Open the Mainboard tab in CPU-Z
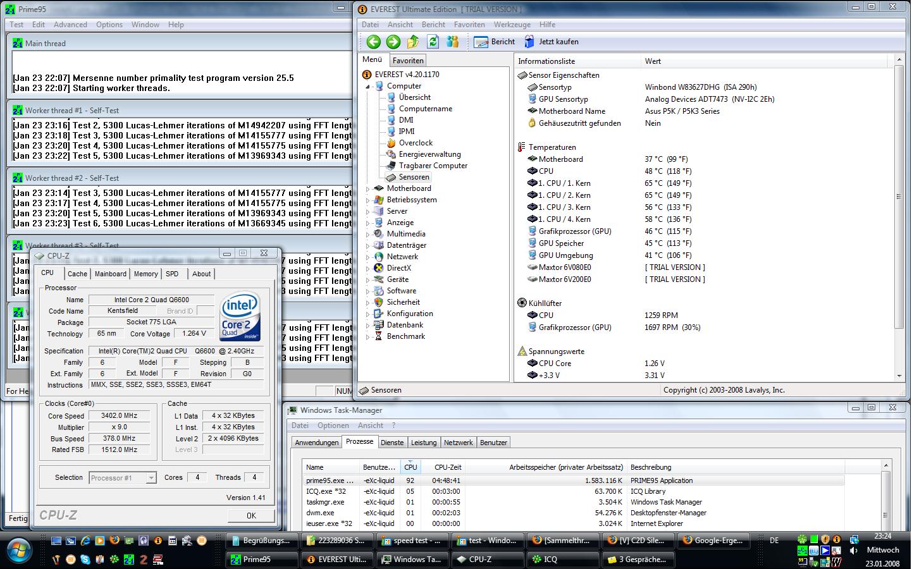924x569 pixels. tap(111, 274)
